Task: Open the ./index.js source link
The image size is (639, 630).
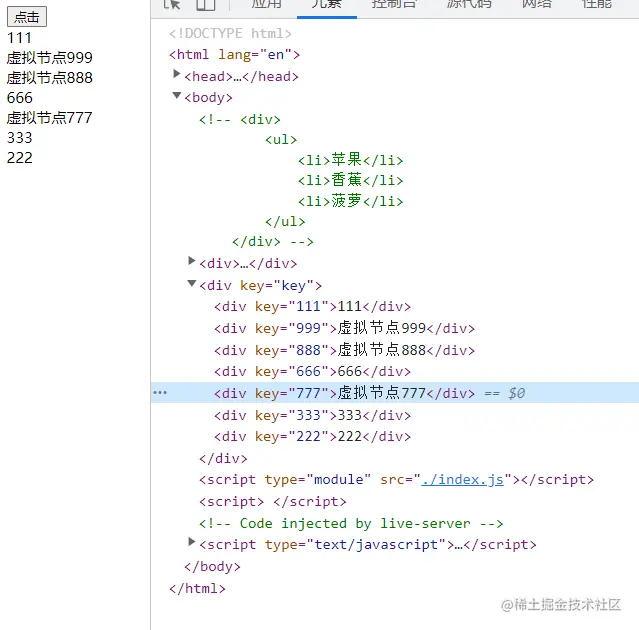Action: [463, 480]
